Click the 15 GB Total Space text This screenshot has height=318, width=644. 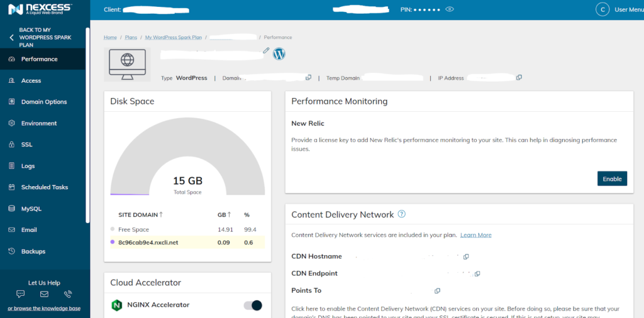tap(187, 185)
